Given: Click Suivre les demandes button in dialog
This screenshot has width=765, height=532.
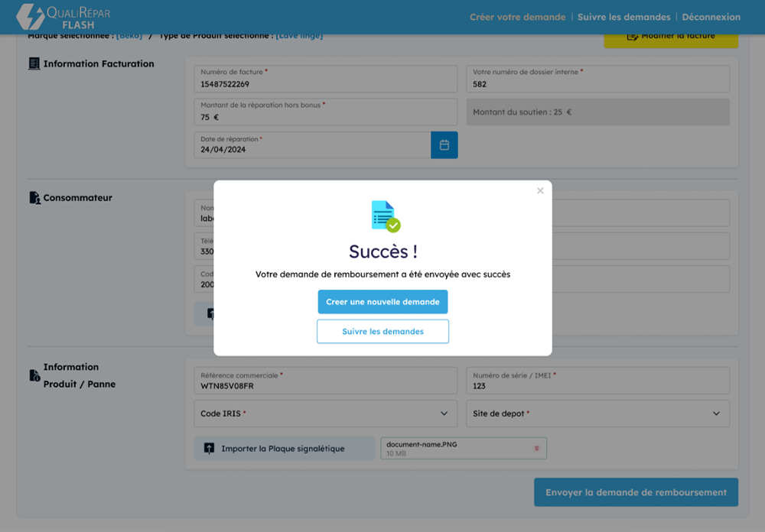Looking at the screenshot, I should 382,332.
